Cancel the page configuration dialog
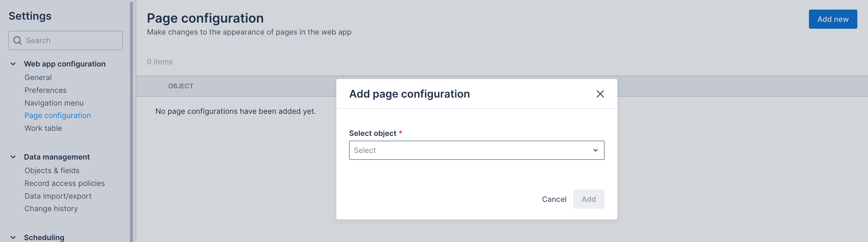868x242 pixels. 554,199
